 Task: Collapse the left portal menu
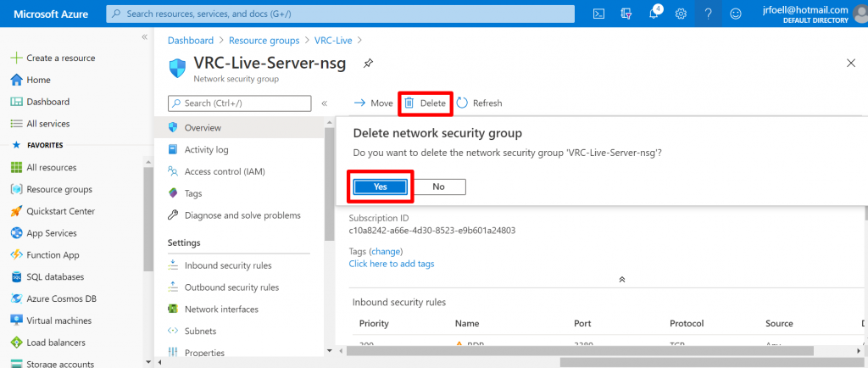pos(144,36)
